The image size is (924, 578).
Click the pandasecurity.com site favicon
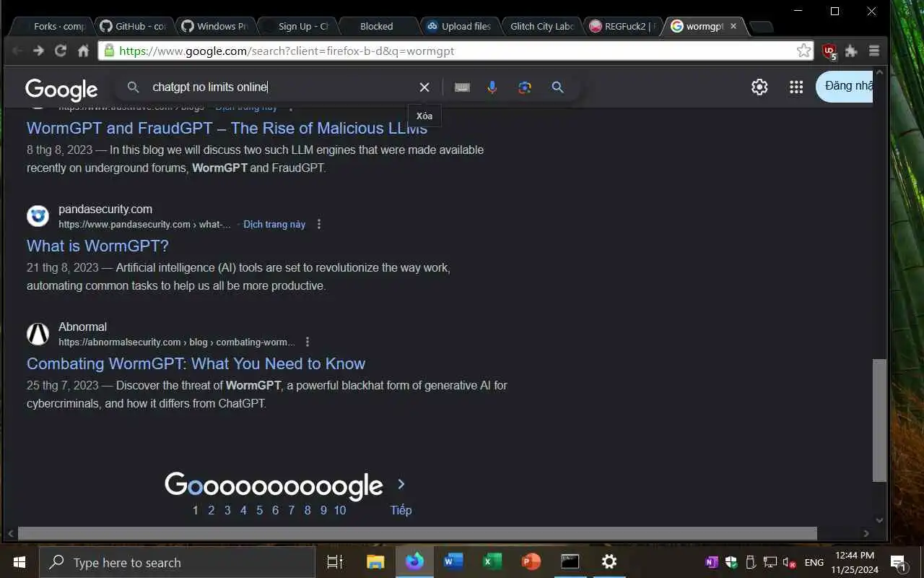point(38,216)
